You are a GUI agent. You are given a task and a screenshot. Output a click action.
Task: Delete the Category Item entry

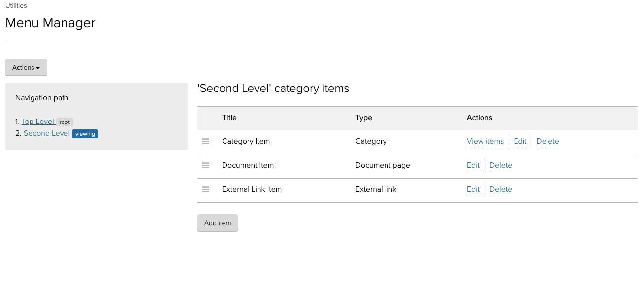547,141
